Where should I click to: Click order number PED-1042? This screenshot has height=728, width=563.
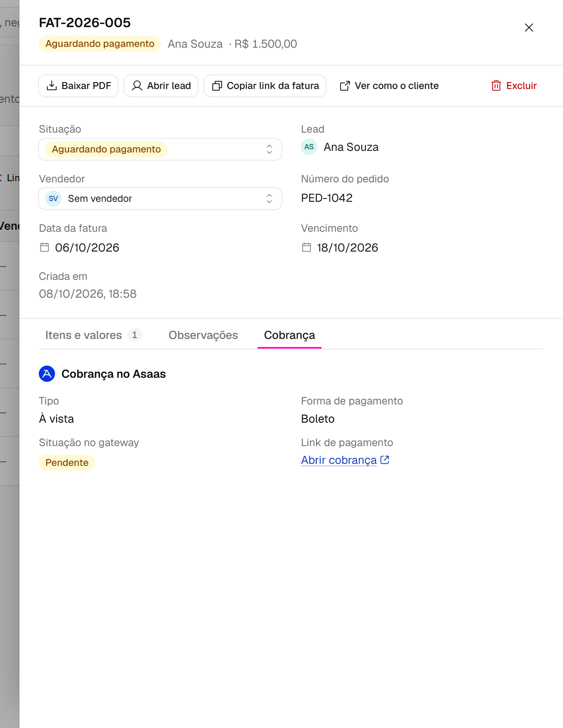coord(327,198)
